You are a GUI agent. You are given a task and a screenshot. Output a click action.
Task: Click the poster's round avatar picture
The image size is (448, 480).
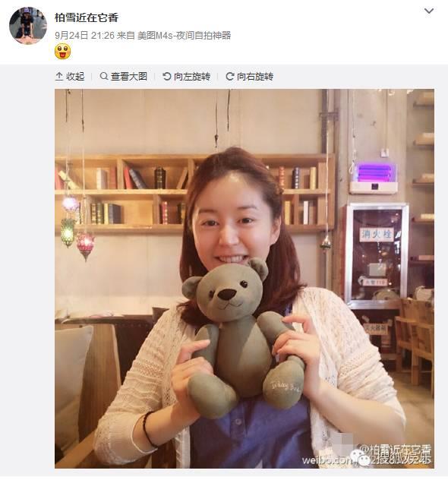coord(28,25)
